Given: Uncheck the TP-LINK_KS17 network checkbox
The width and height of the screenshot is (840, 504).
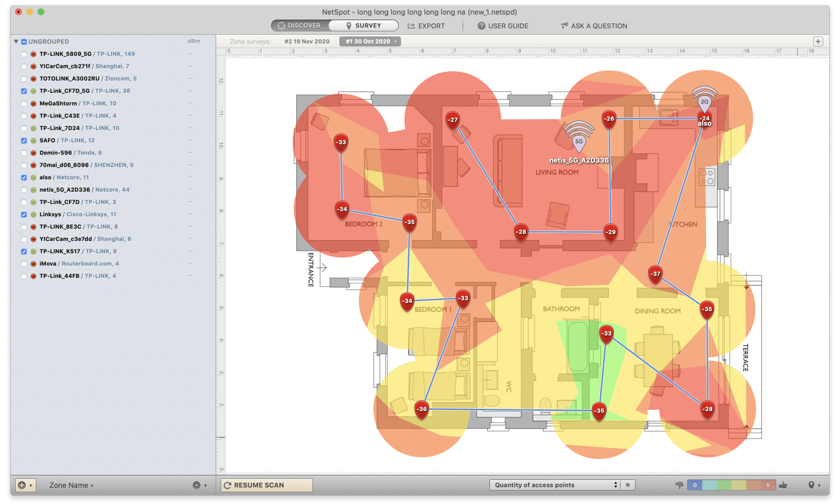Looking at the screenshot, I should [x=24, y=251].
